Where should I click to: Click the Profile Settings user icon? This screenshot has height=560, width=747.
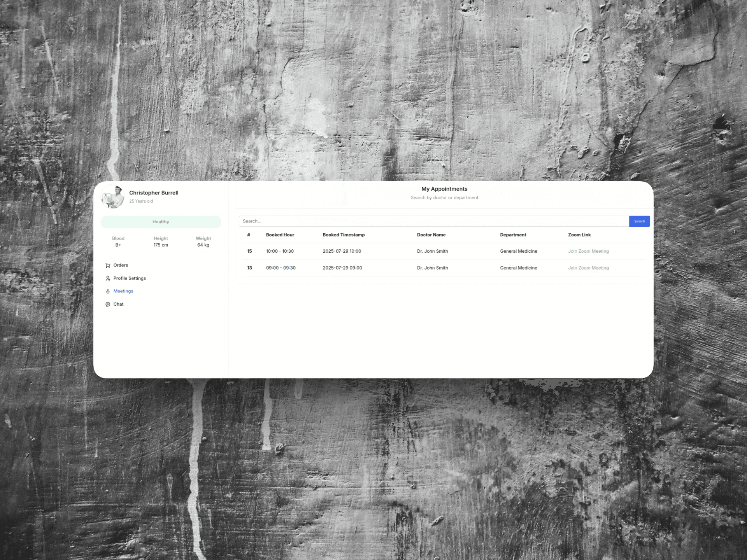point(108,278)
